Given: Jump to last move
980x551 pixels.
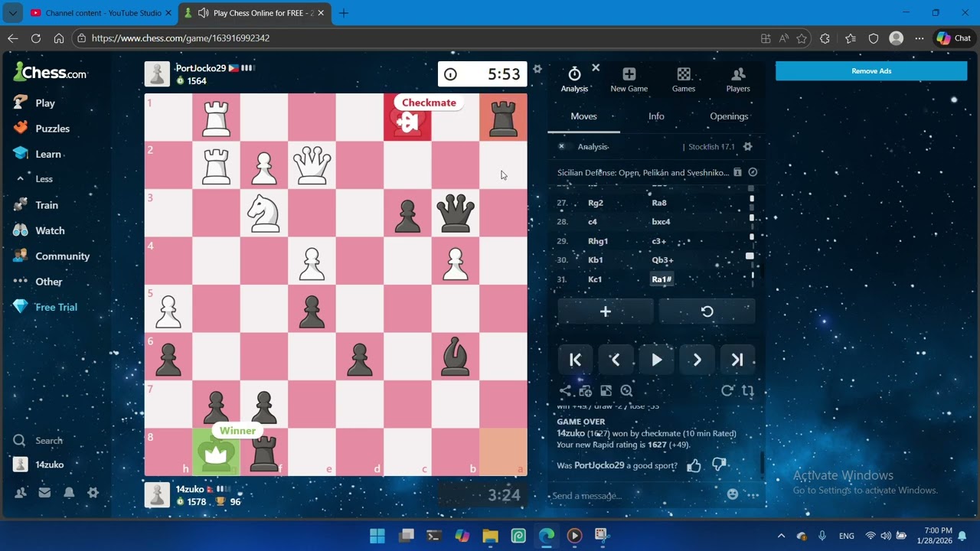Looking at the screenshot, I should (x=737, y=360).
